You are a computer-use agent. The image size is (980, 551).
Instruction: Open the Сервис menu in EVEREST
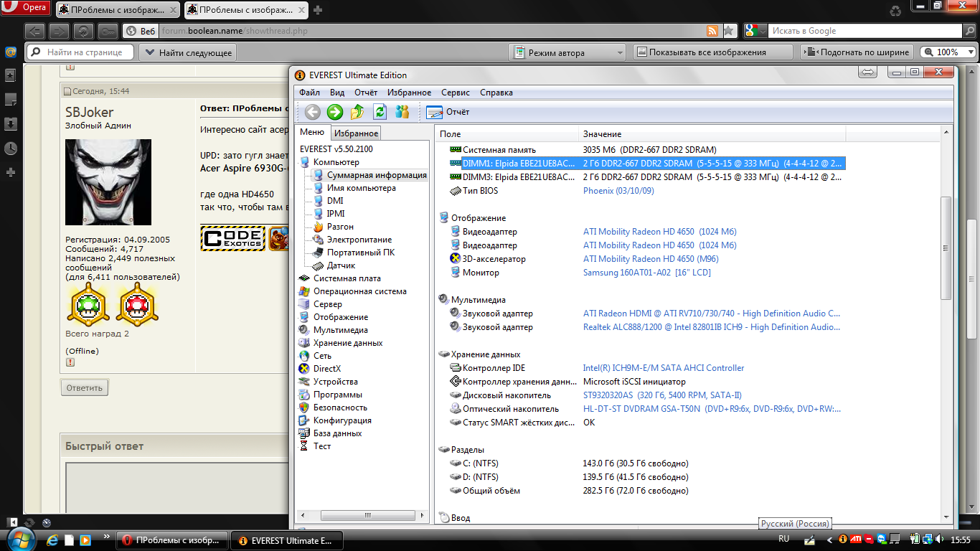pos(456,93)
